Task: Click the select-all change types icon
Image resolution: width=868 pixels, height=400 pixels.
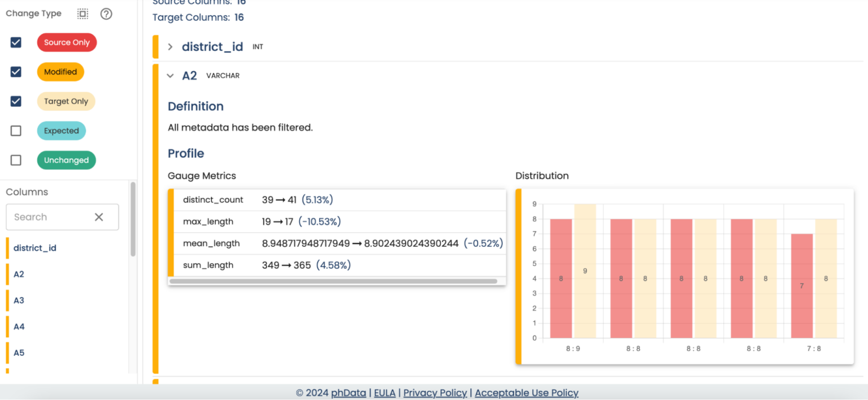Action: (83, 14)
